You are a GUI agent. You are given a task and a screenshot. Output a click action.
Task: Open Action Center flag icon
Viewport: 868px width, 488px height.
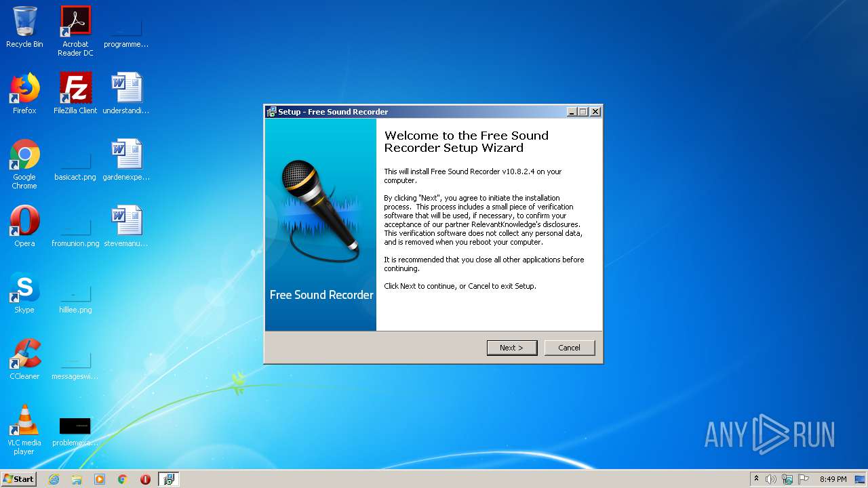coord(804,479)
